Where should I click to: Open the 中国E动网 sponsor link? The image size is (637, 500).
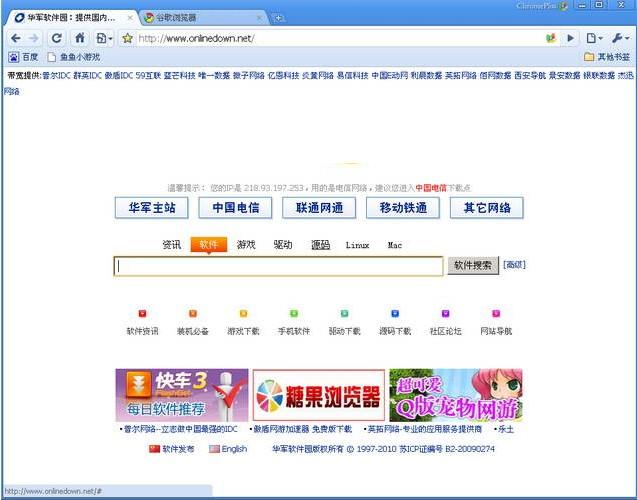[x=390, y=76]
